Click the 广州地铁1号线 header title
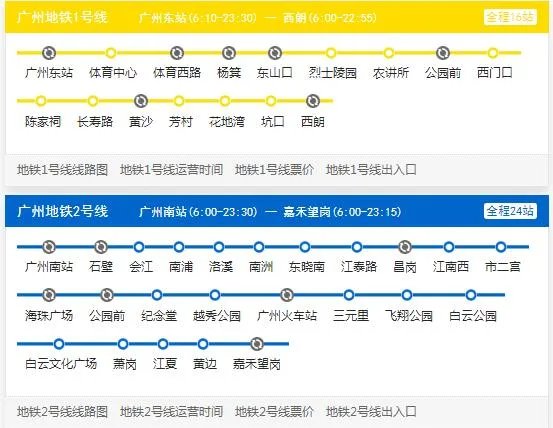The image size is (553, 428). pos(62,17)
